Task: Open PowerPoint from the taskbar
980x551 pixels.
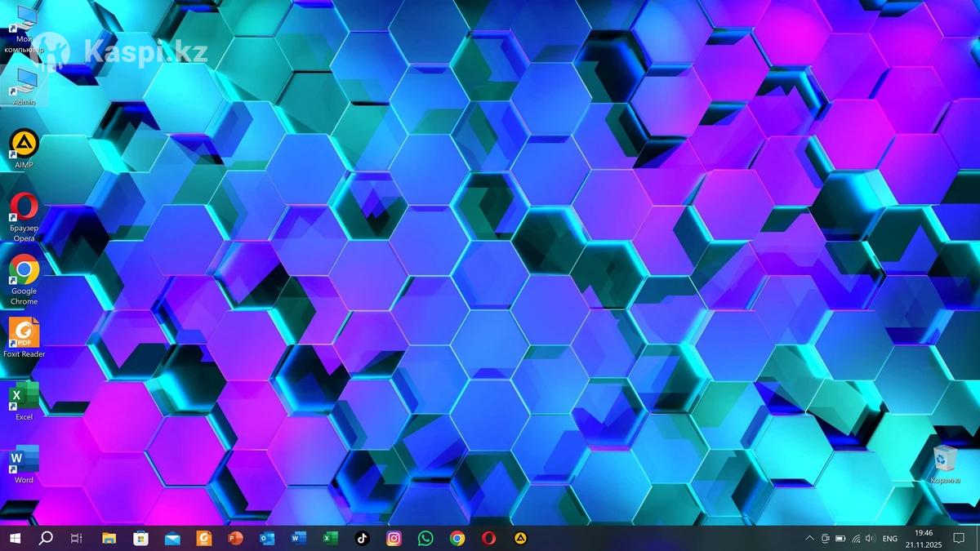Action: 236,538
